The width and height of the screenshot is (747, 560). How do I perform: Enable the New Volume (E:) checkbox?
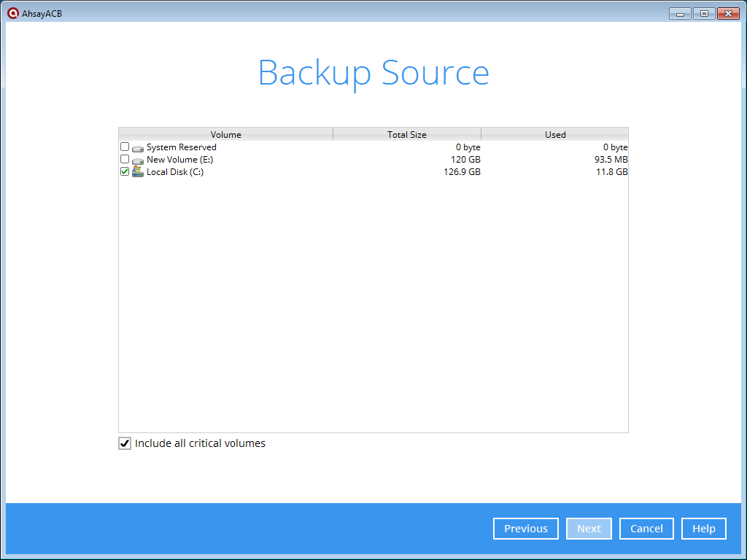point(125,159)
